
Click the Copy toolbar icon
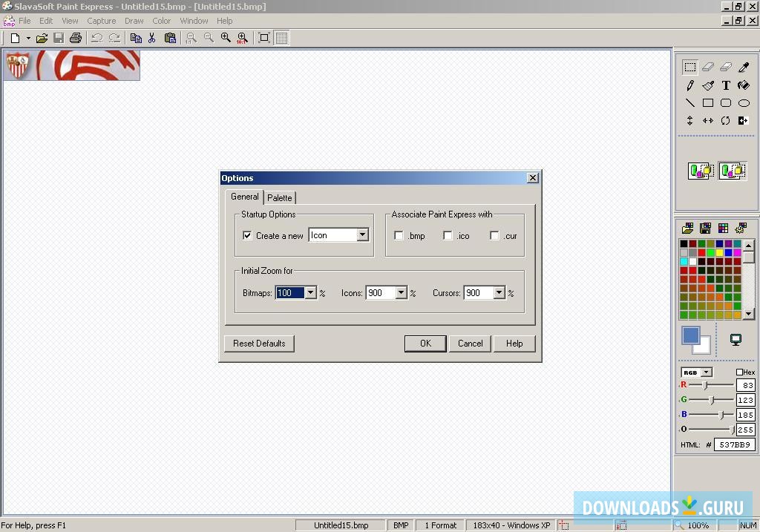click(x=137, y=38)
